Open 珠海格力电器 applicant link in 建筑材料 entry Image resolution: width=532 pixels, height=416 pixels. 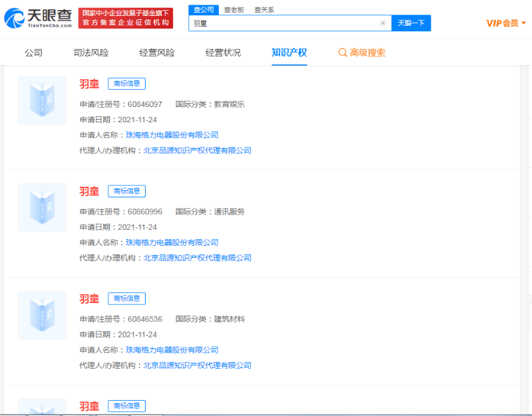click(172, 350)
